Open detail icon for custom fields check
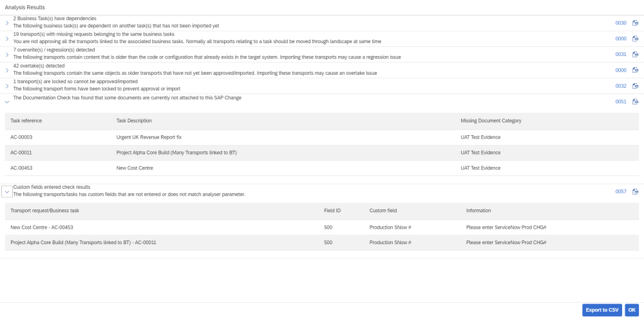 [x=636, y=191]
